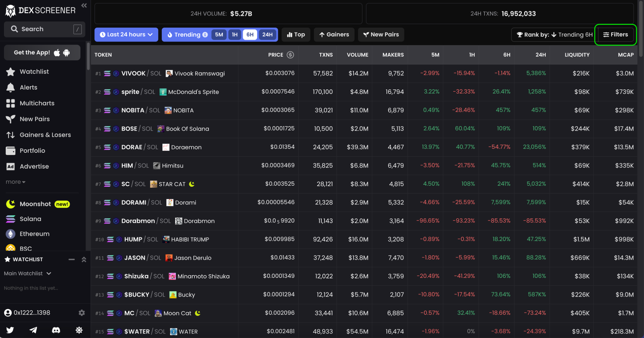Click the Get the App button

[42, 52]
